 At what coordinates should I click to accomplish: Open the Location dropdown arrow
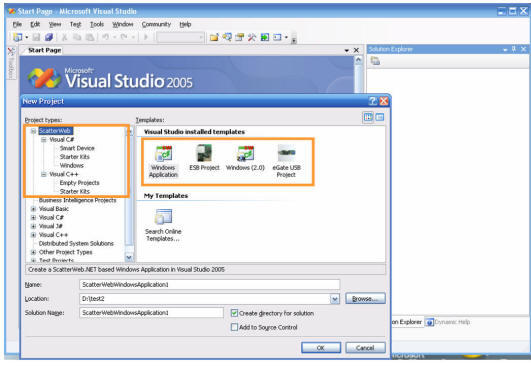[x=335, y=299]
